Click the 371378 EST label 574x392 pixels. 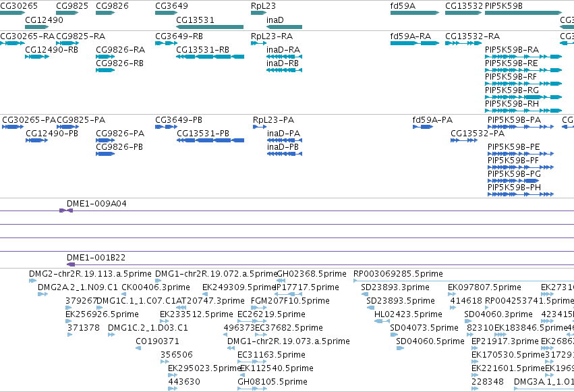84,328
